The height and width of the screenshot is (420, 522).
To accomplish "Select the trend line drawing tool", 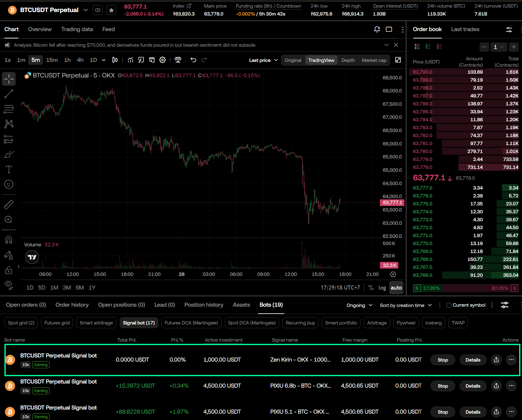I will [9, 94].
